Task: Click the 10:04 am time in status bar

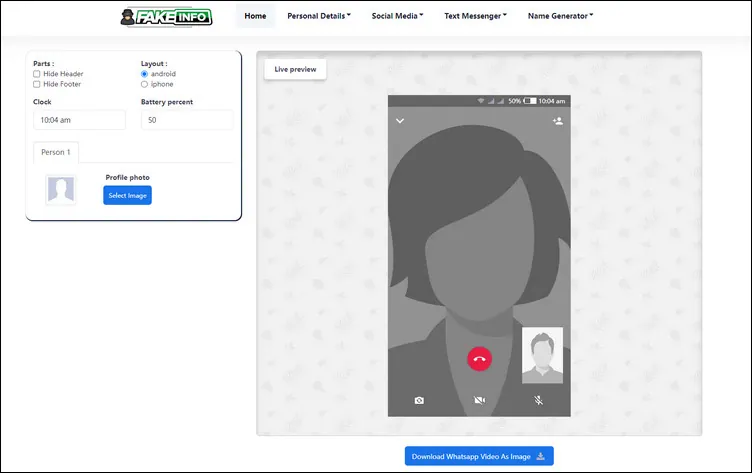Action: [x=552, y=101]
